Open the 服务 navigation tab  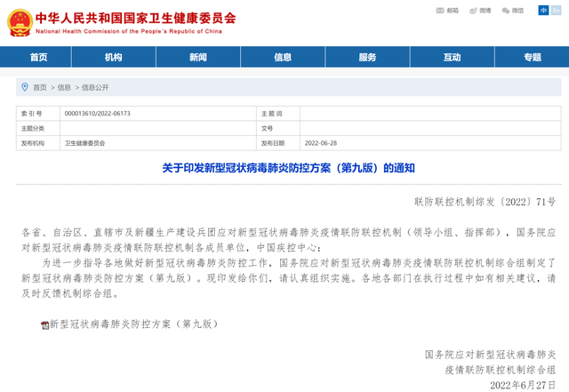click(x=367, y=57)
